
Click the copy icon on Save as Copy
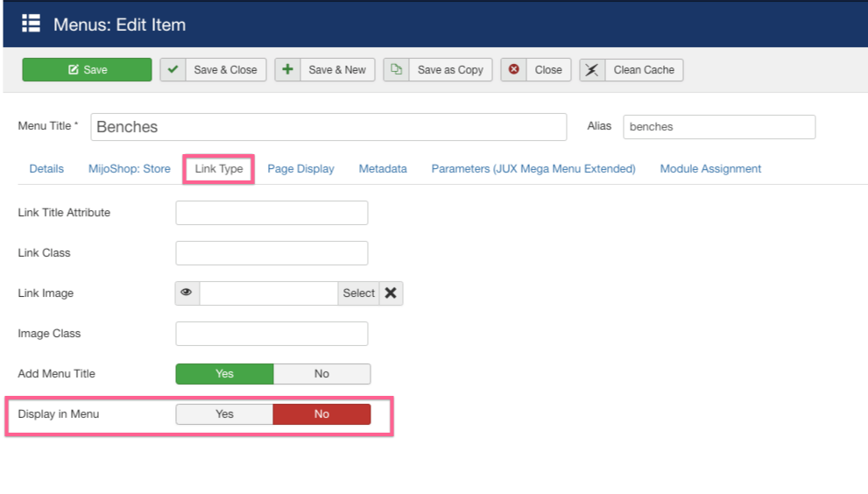[x=397, y=70]
